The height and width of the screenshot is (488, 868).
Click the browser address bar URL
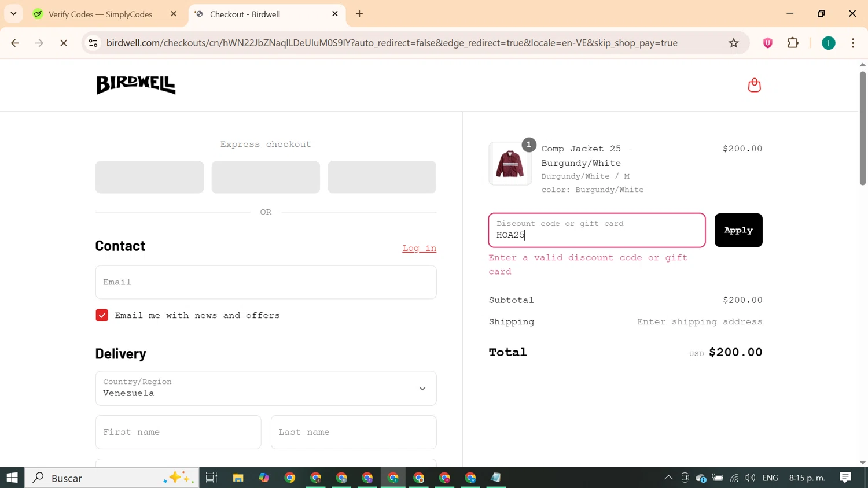tap(392, 43)
